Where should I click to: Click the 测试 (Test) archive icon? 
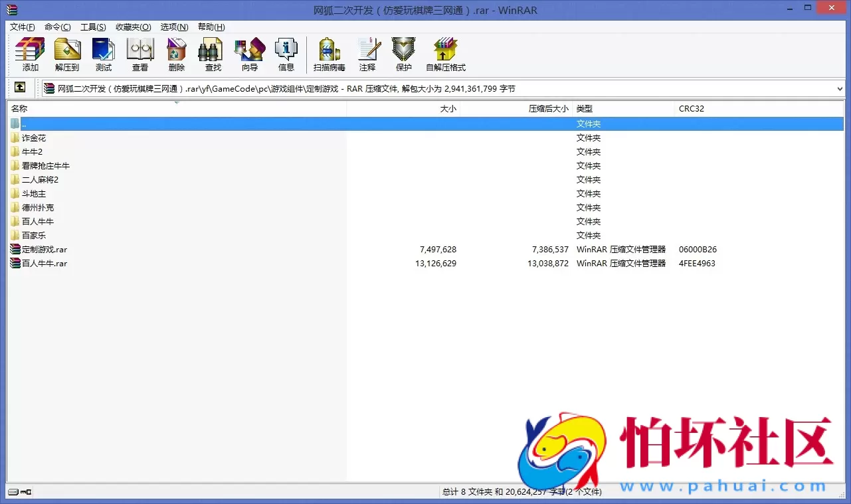pos(104,54)
